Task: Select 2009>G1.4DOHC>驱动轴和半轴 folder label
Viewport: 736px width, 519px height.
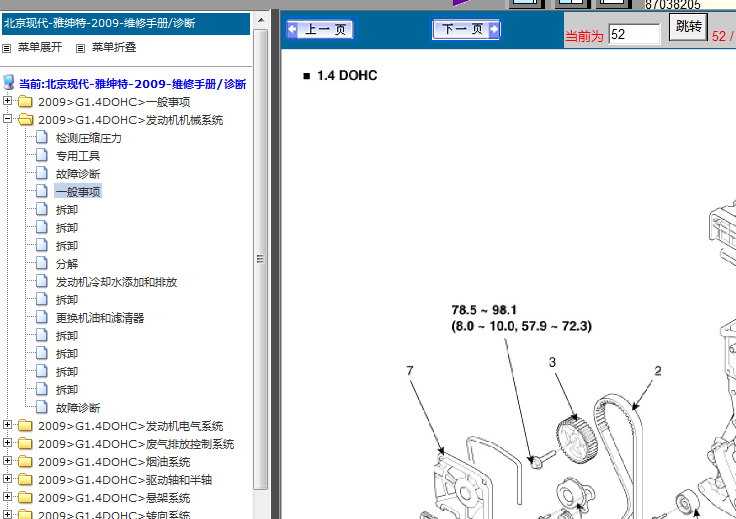Action: (x=125, y=480)
